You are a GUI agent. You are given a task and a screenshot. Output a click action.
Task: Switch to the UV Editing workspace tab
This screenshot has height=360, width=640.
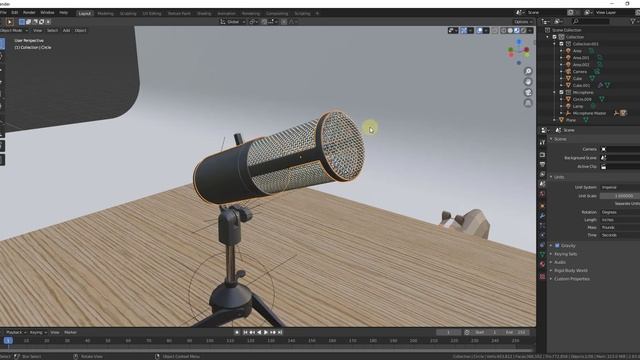[152, 13]
